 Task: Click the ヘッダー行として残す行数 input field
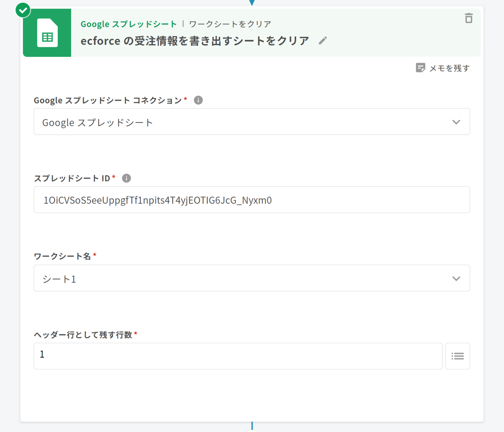238,356
